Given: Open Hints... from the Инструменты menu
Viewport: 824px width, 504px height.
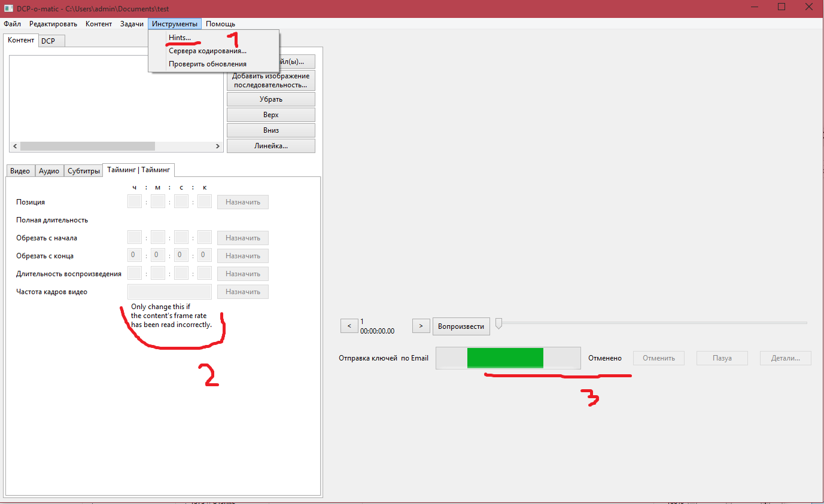Looking at the screenshot, I should pyautogui.click(x=180, y=38).
